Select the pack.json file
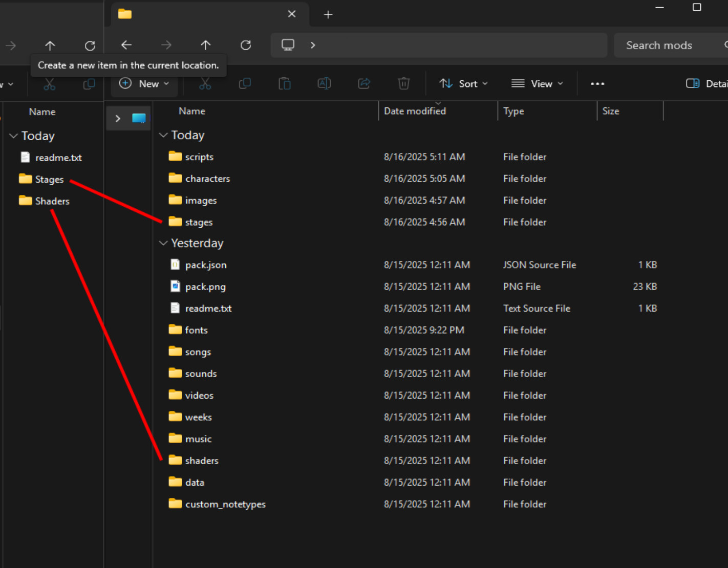This screenshot has width=728, height=568. 206,265
